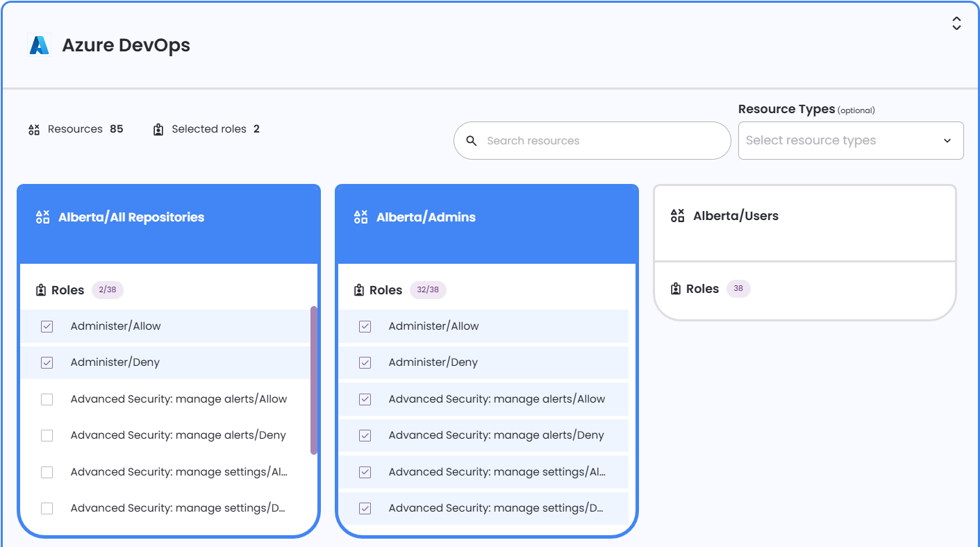The width and height of the screenshot is (980, 547).
Task: Click the Selected roles badge icon
Action: [158, 129]
